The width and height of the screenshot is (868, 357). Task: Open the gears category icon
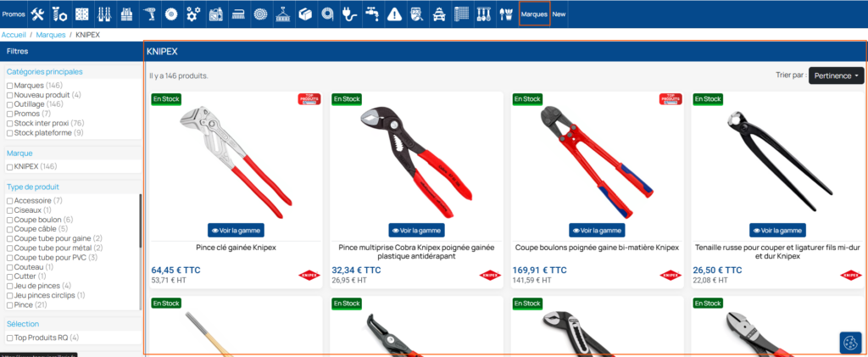pos(193,14)
